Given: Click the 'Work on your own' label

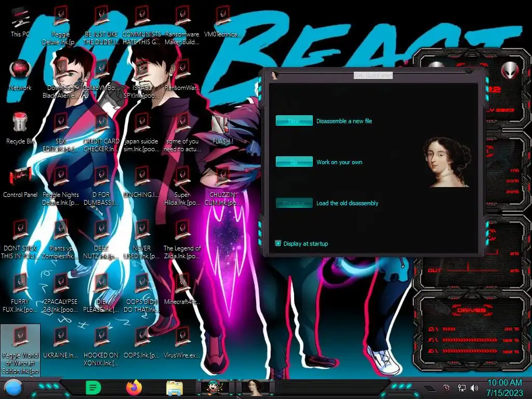Looking at the screenshot, I should pos(339,162).
